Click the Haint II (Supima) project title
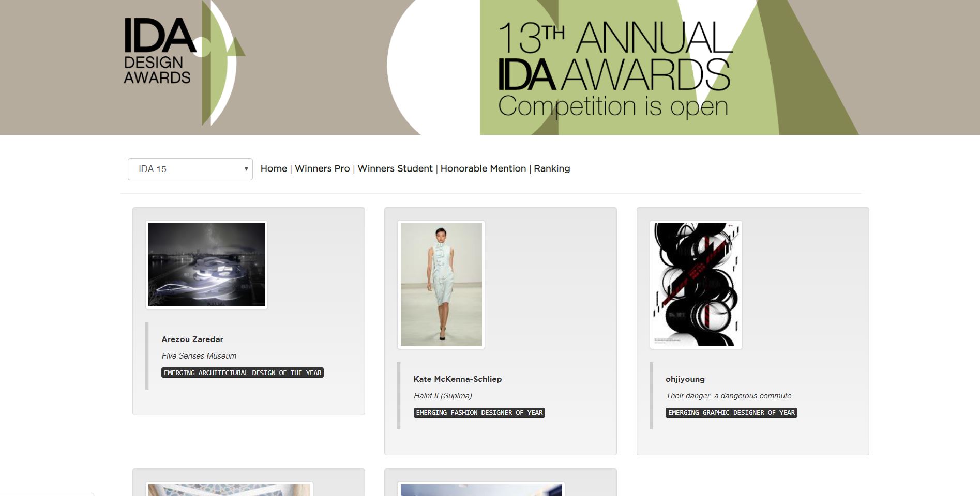Image resolution: width=980 pixels, height=496 pixels. (x=443, y=396)
